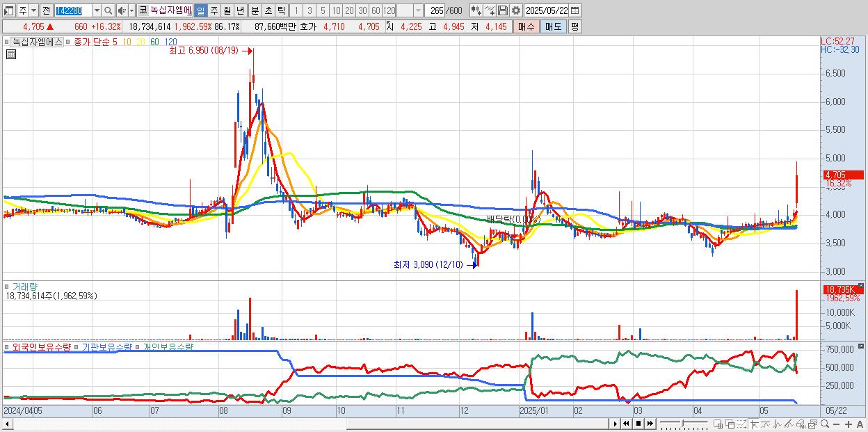Open the candlestick compare chart icon
Image resolution: width=868 pixels, height=432 pixels.
point(476,10)
